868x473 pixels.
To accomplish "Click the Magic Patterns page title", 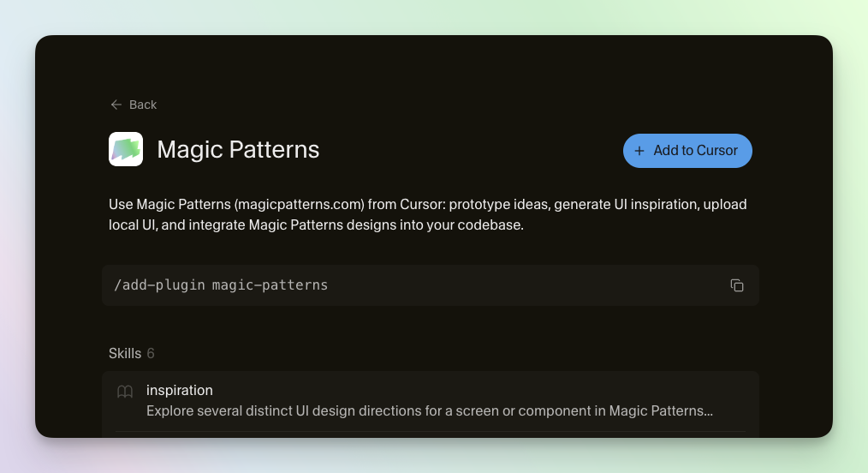I will (238, 150).
